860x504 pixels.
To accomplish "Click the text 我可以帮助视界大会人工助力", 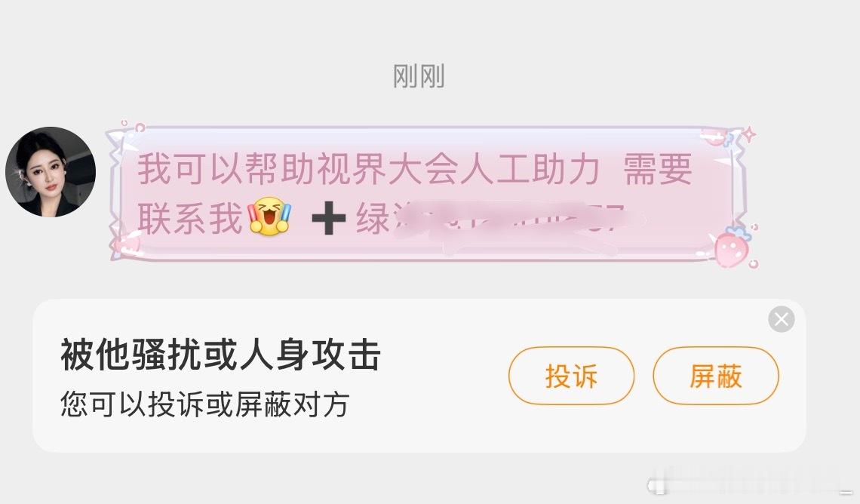I will pos(368,169).
